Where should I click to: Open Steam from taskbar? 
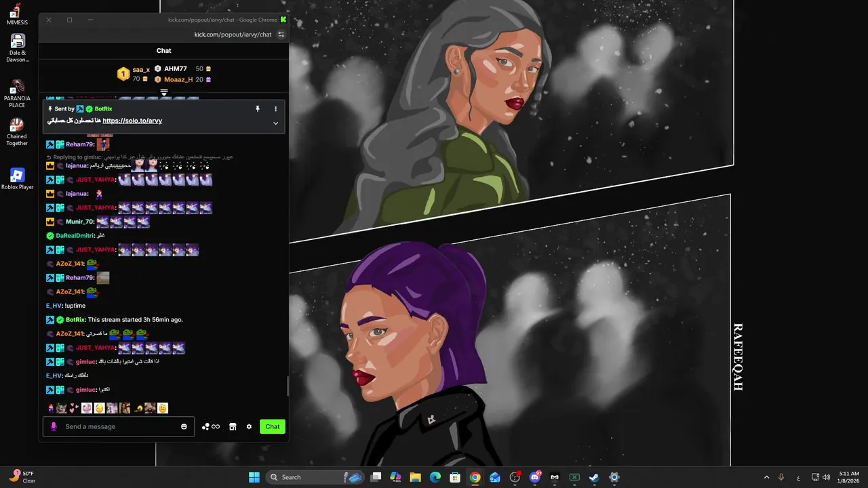tap(594, 477)
